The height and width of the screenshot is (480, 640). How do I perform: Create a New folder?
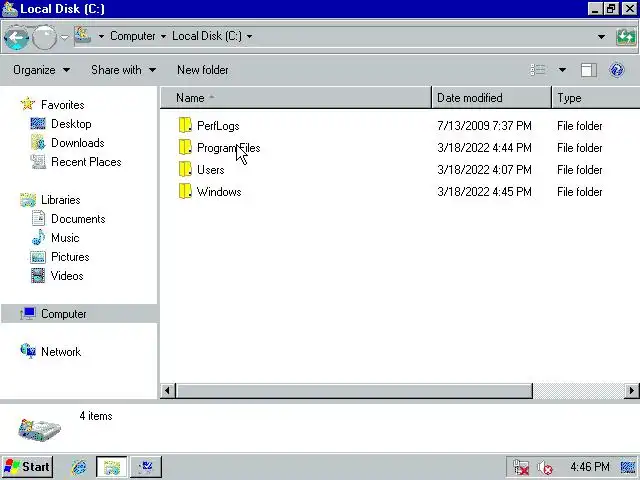coord(203,70)
